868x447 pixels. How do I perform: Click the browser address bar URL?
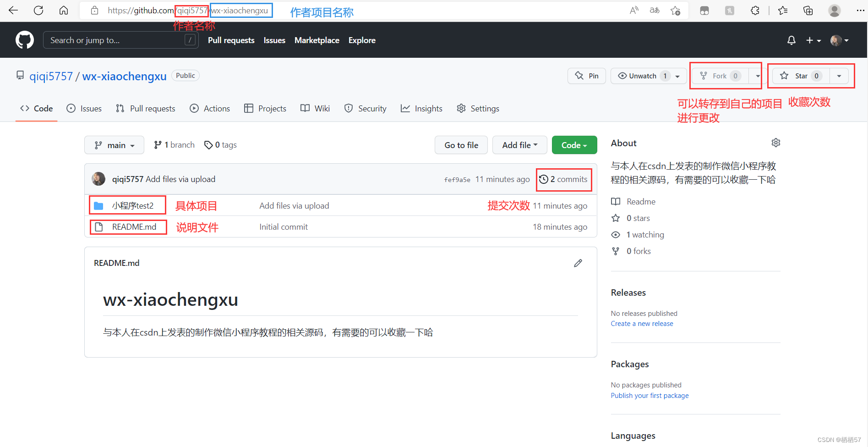coord(188,11)
